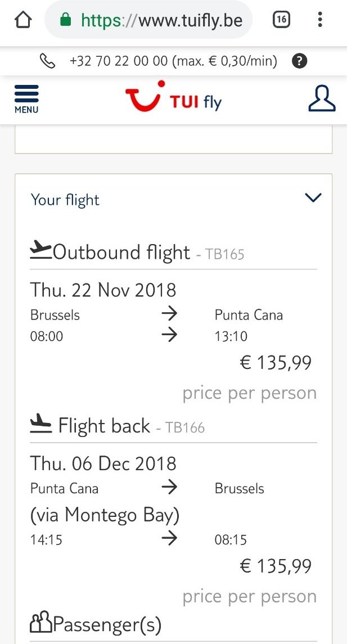Open the browser tab switcher showing 16
This screenshot has height=644, width=347.
281,20
